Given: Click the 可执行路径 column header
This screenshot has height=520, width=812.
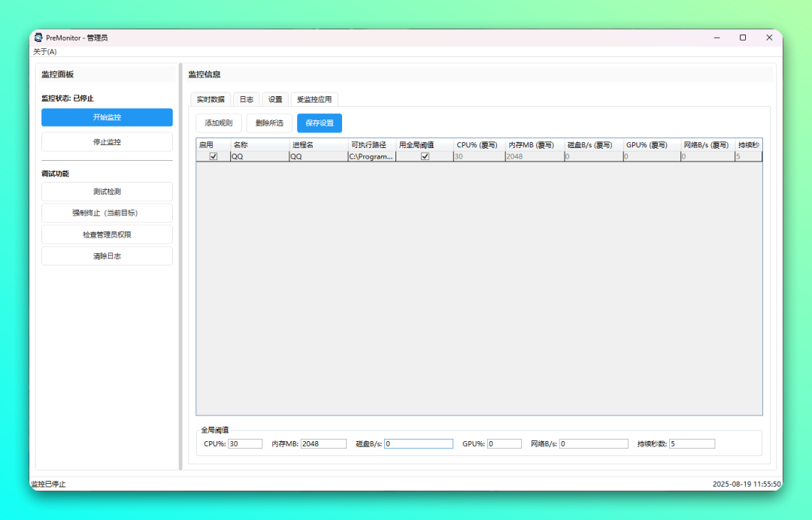Looking at the screenshot, I should [x=372, y=145].
